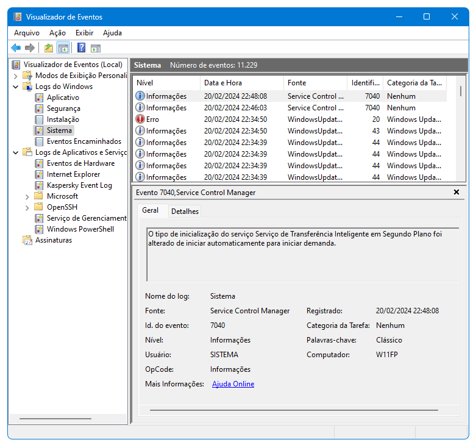The image size is (476, 448).
Task: Click the Forward arrow toolbar icon
Action: coord(30,48)
